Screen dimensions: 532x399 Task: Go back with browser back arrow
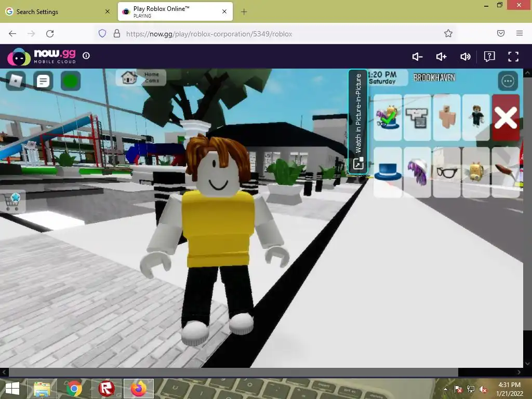(12, 34)
